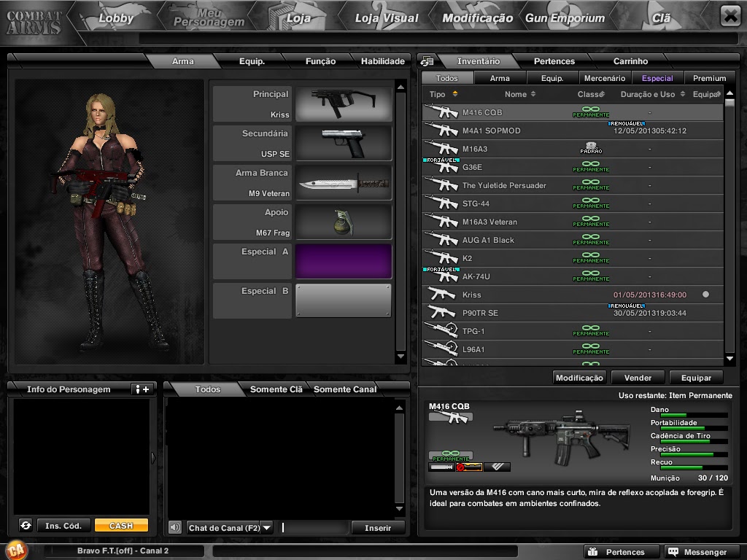Click the M416 CQB rifle icon in inventory

click(441, 112)
